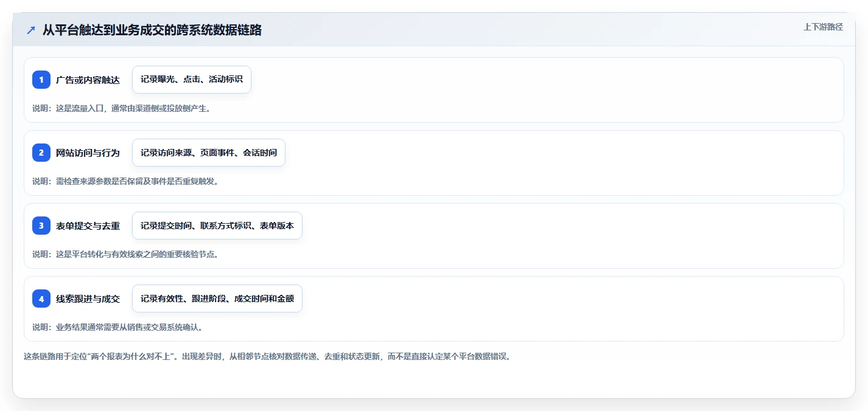Click the 记录曝光、点击、活动标识 chip
Image resolution: width=868 pixels, height=411 pixels.
coord(192,80)
